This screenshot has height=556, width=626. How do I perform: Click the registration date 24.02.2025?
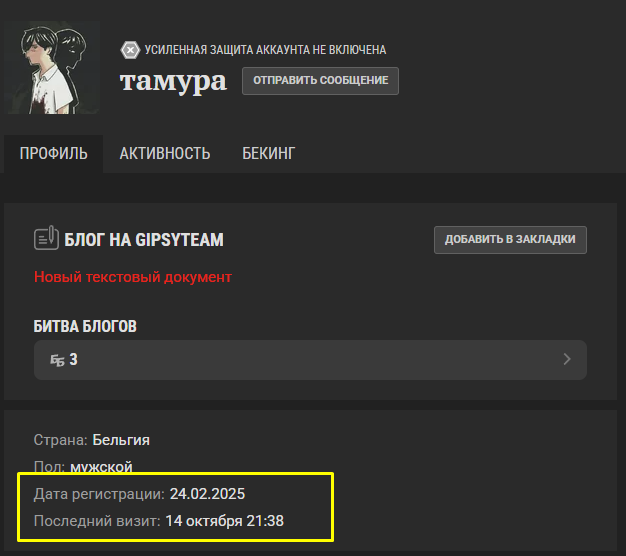click(207, 494)
